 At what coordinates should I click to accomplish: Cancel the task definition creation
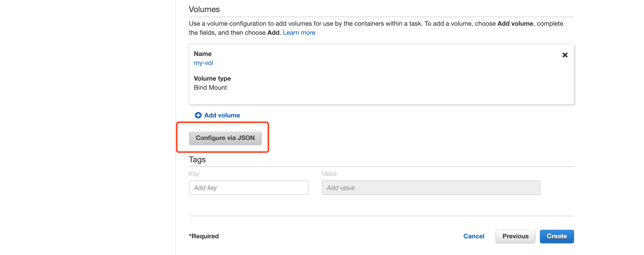coord(474,236)
